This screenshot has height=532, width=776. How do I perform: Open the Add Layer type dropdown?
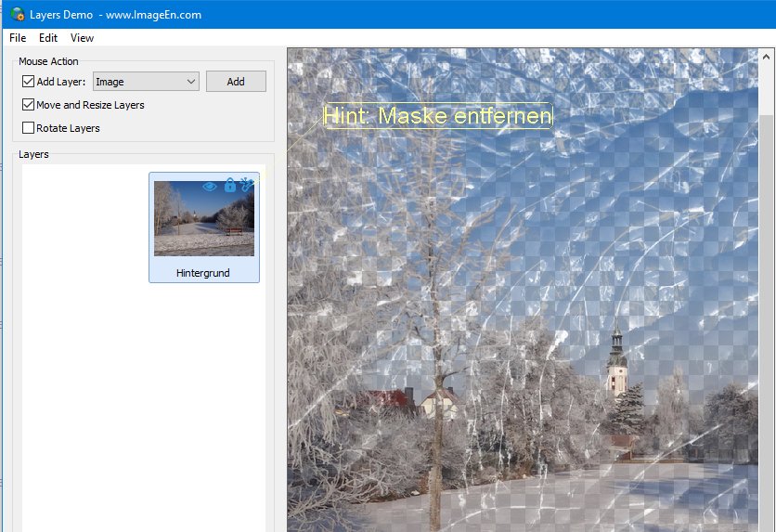[146, 82]
